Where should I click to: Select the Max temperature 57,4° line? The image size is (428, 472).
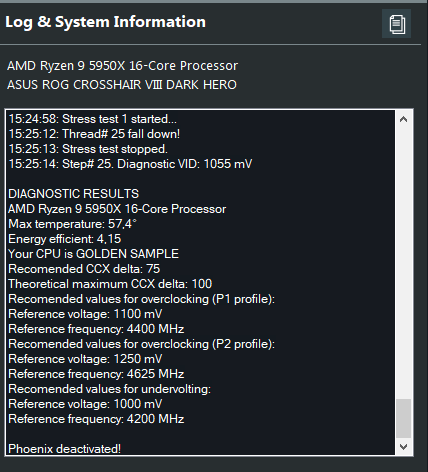73,224
